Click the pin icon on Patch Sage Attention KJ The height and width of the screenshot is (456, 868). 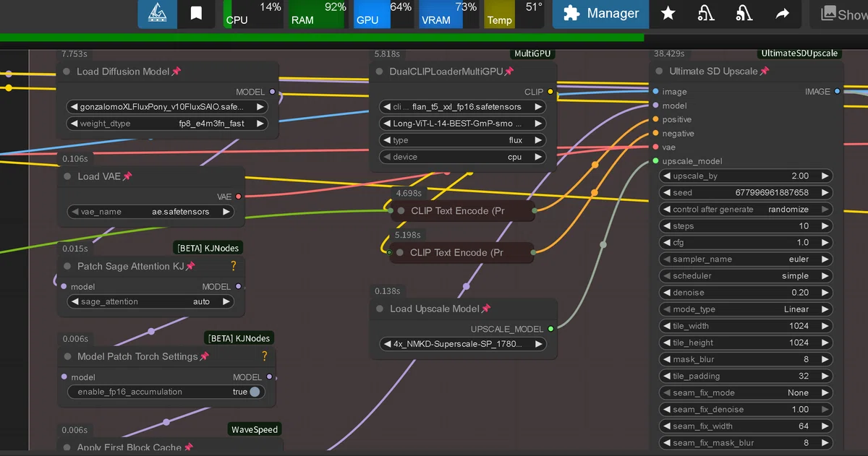point(190,266)
